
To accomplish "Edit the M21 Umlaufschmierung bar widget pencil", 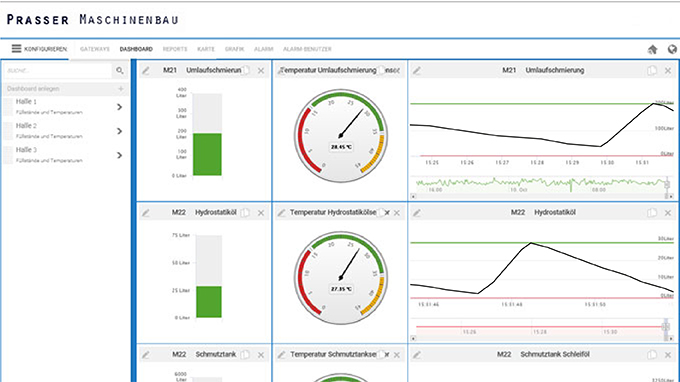I will [x=146, y=70].
